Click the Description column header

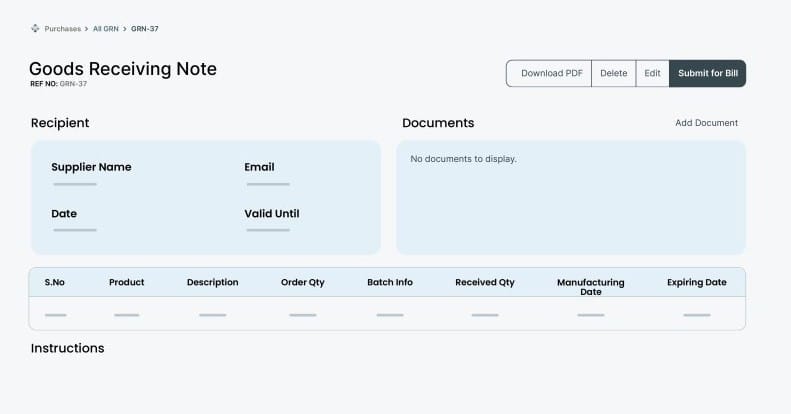pos(212,282)
